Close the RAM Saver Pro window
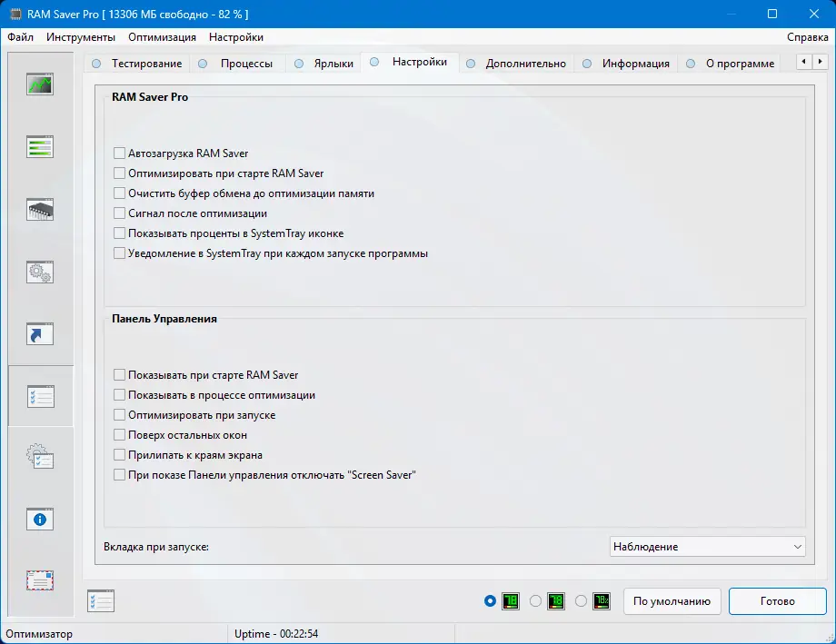 point(814,14)
